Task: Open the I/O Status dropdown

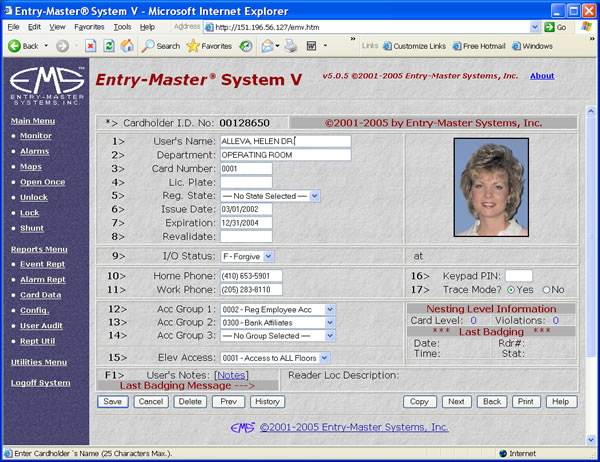Action: tap(269, 256)
